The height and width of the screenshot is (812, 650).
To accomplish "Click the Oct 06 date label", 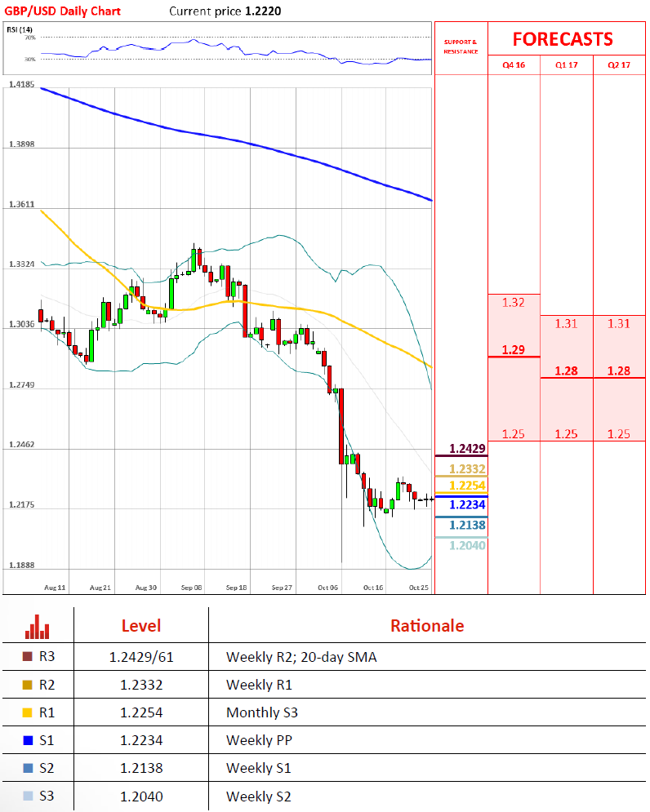I will [327, 588].
